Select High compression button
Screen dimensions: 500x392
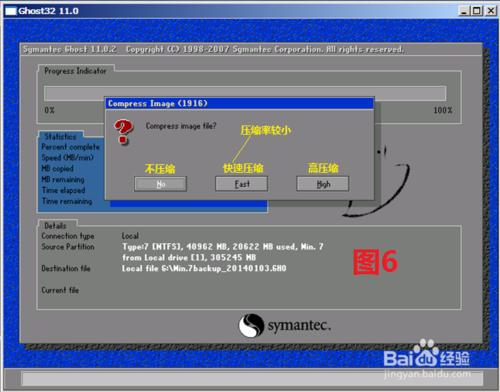pyautogui.click(x=323, y=184)
